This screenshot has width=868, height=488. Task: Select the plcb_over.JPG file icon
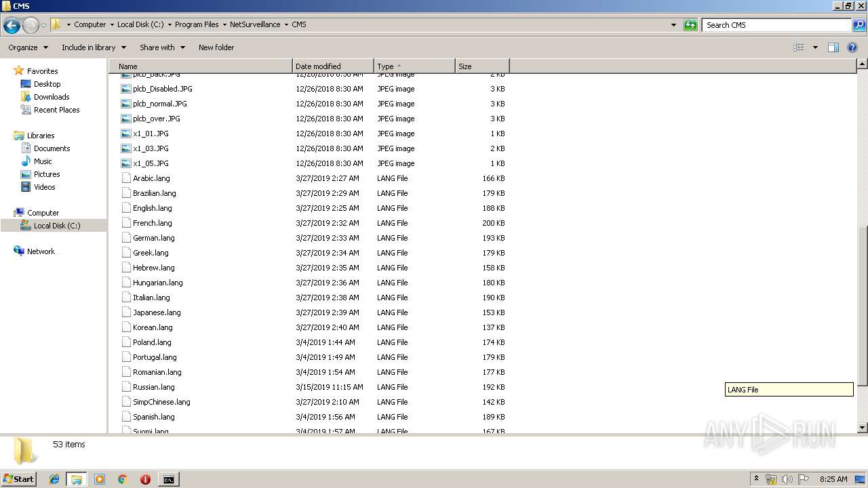pos(126,119)
